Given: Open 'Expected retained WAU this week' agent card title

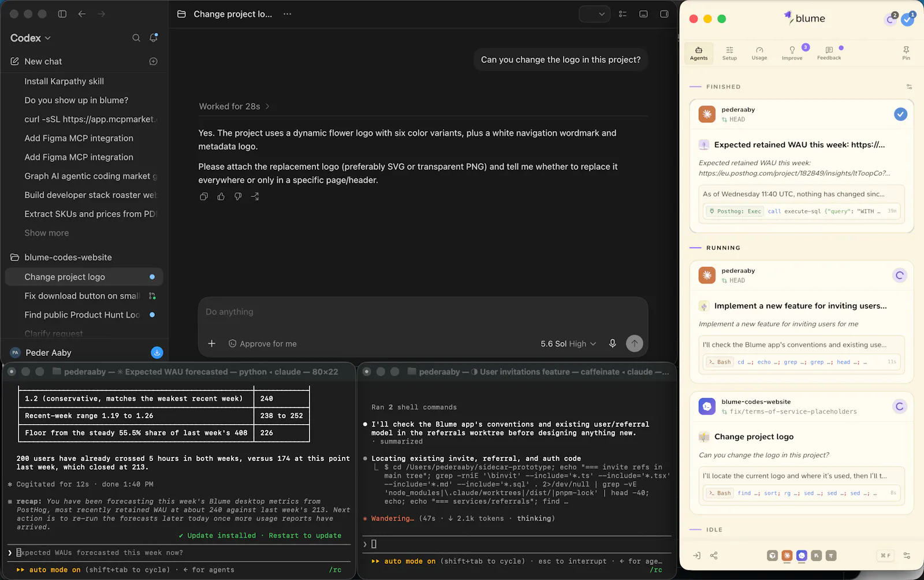Looking at the screenshot, I should coord(799,145).
